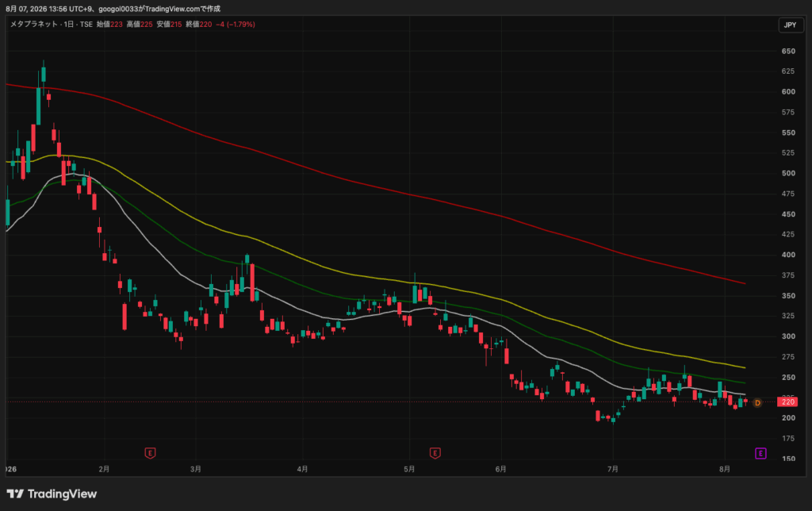Click the February red earnings E marker

click(150, 454)
